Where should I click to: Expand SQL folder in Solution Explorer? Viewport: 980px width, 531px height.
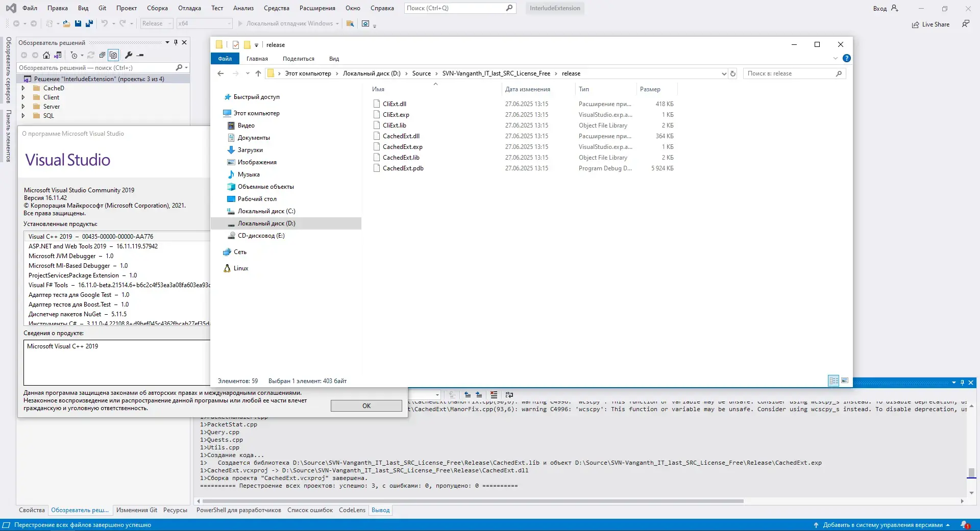click(x=23, y=116)
